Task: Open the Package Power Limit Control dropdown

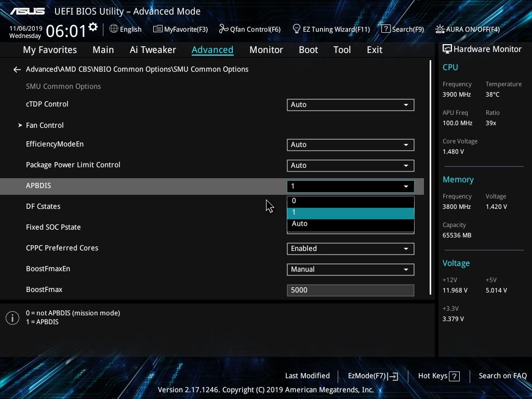Action: click(x=351, y=166)
